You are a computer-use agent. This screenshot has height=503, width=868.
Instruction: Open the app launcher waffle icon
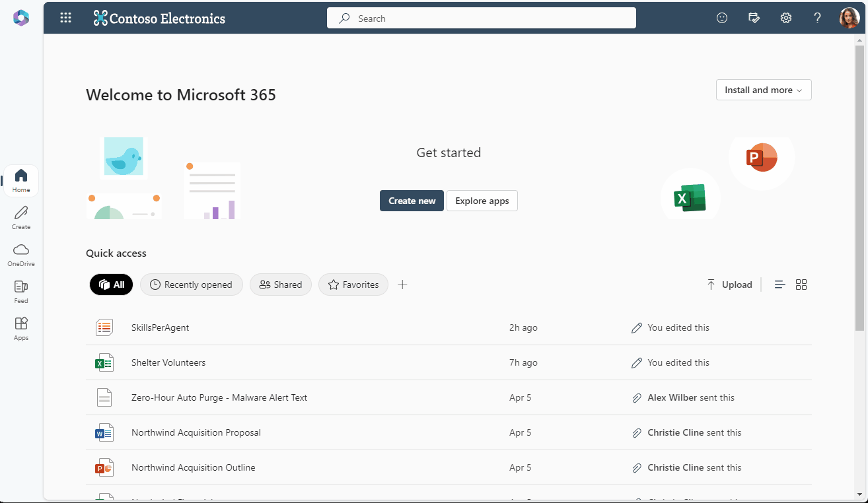(x=65, y=18)
